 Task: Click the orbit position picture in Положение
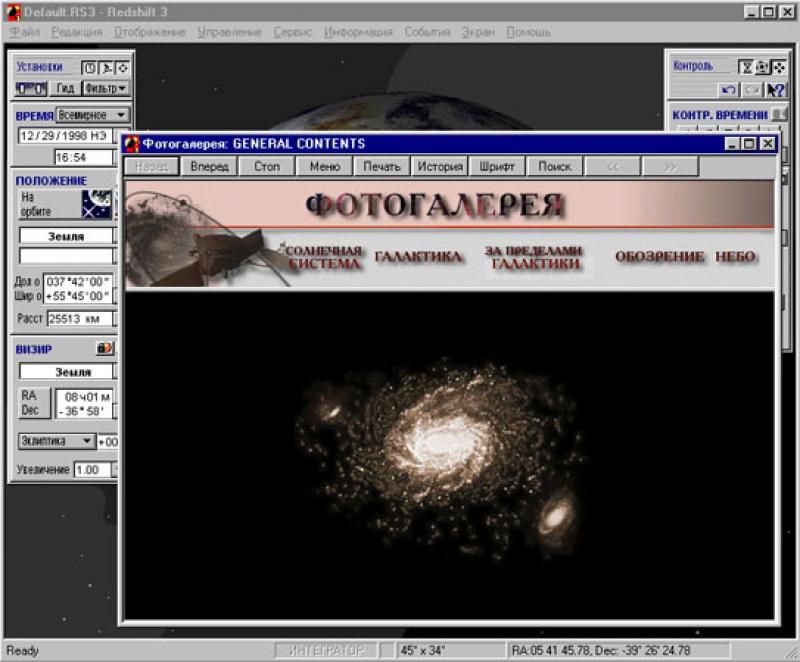97,204
